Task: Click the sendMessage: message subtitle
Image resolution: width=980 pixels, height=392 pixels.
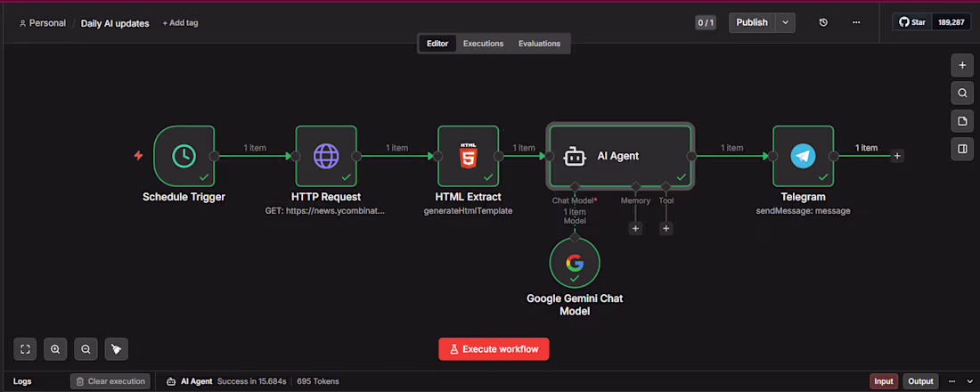Action: (x=803, y=210)
